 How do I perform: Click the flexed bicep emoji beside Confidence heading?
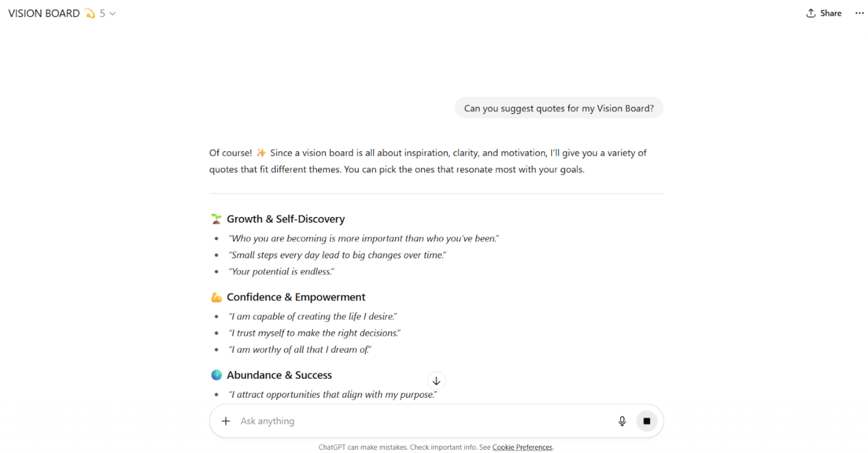[216, 297]
